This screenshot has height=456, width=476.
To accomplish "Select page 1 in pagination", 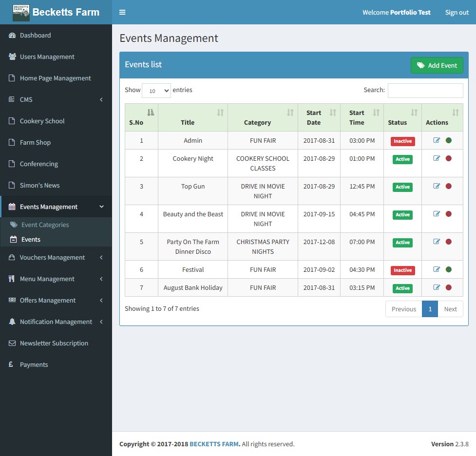I will [430, 309].
